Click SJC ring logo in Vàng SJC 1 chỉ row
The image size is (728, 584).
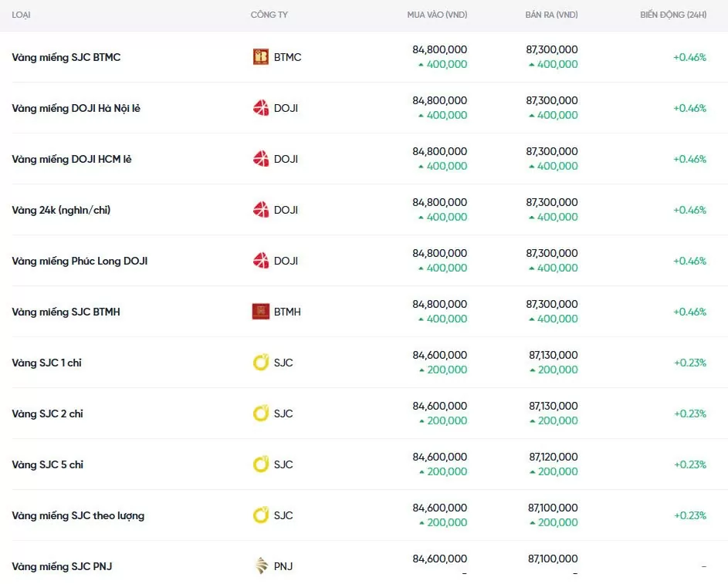click(x=260, y=363)
